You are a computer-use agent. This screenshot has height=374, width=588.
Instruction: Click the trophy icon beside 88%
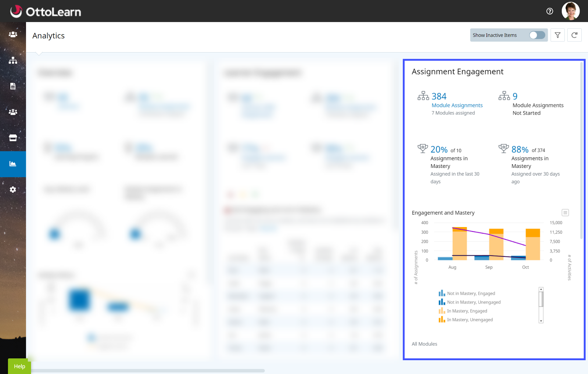pos(503,148)
